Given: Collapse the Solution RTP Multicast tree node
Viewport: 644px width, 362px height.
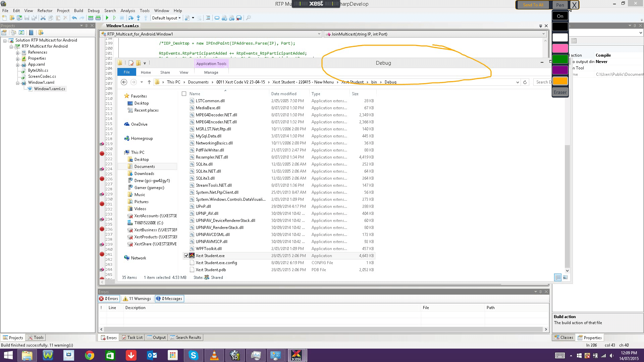Looking at the screenshot, I should tap(5, 41).
